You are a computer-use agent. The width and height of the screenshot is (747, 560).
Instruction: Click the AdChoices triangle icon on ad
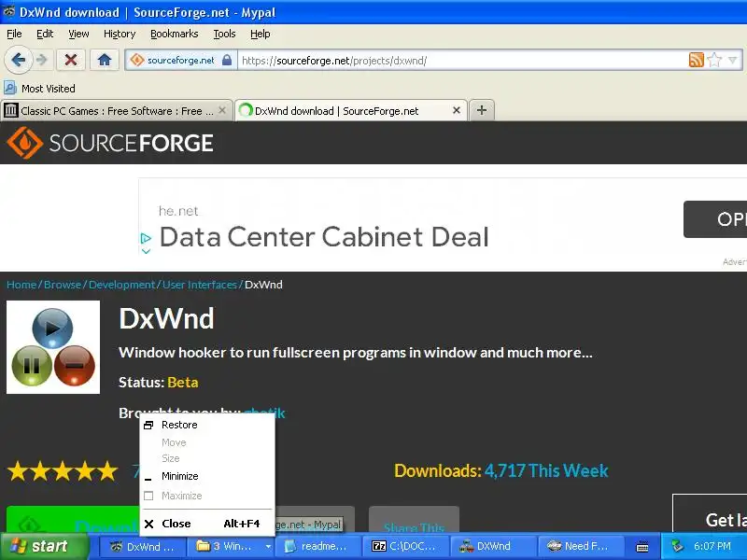pos(146,238)
